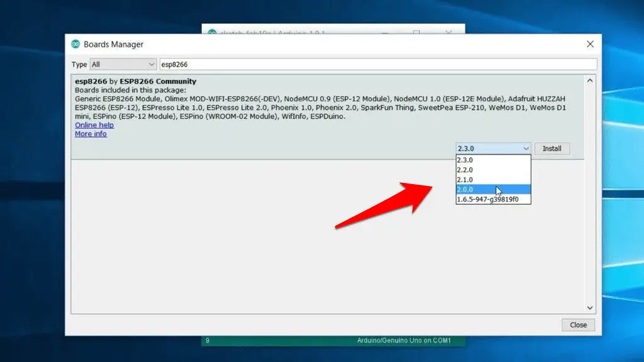Screen dimensions: 644x362
Task: Click the Close button in Boards Manager
Action: click(x=578, y=325)
